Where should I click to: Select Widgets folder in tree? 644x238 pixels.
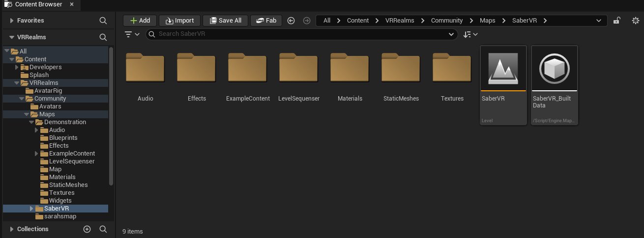click(x=60, y=200)
